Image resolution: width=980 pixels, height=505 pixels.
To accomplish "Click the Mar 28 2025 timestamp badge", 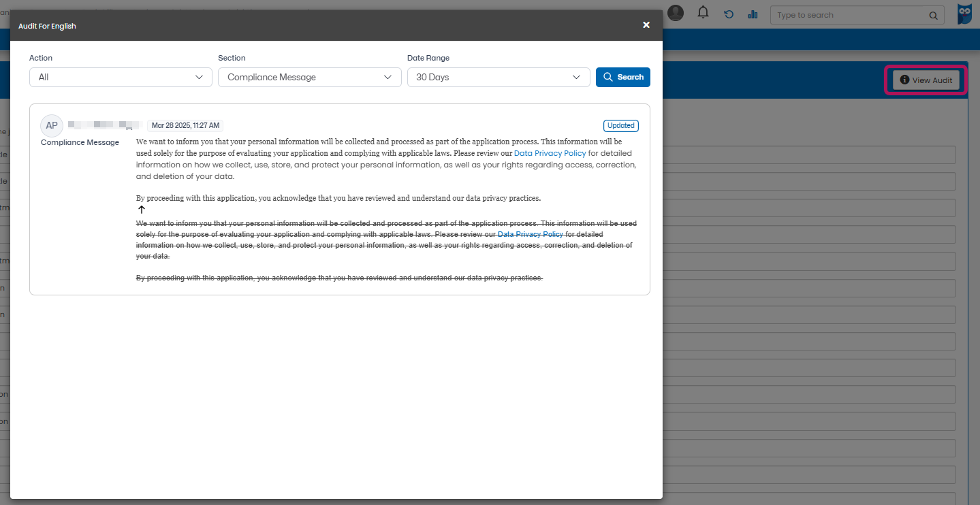I will tap(185, 126).
